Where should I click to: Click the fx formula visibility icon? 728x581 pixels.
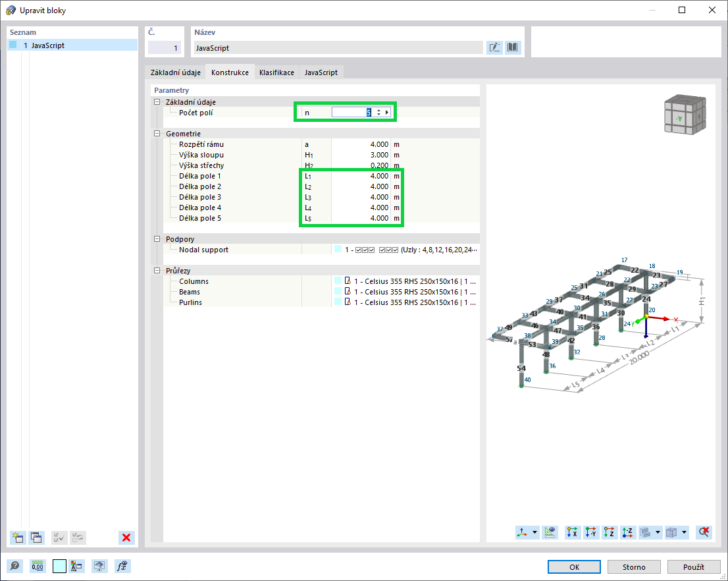point(122,566)
